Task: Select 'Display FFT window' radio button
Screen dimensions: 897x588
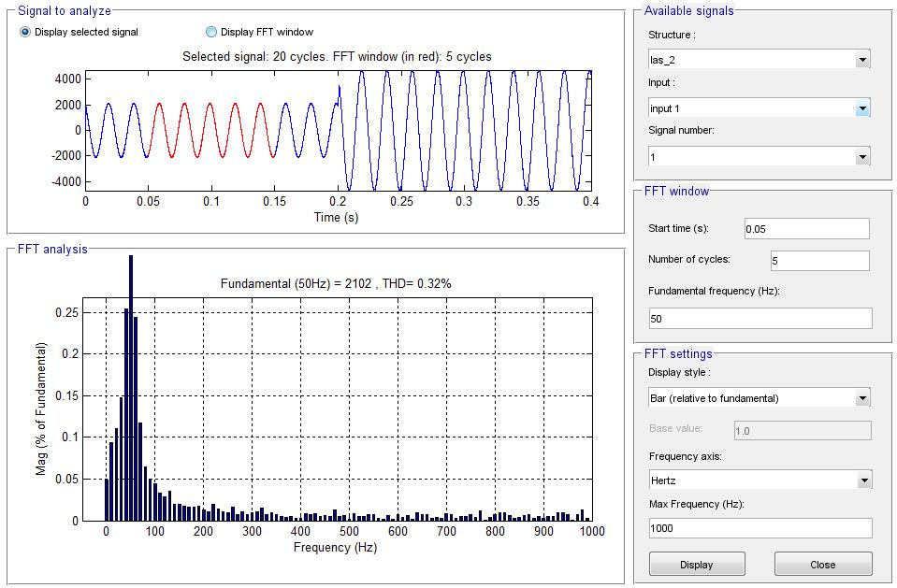Action: [x=210, y=32]
